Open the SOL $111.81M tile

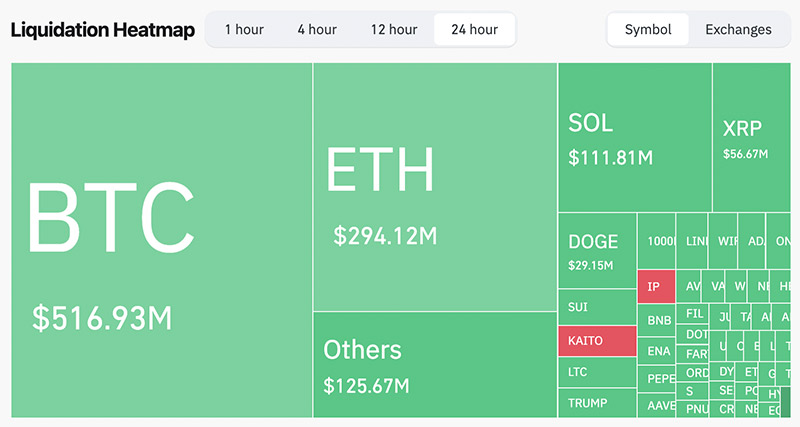(635, 137)
